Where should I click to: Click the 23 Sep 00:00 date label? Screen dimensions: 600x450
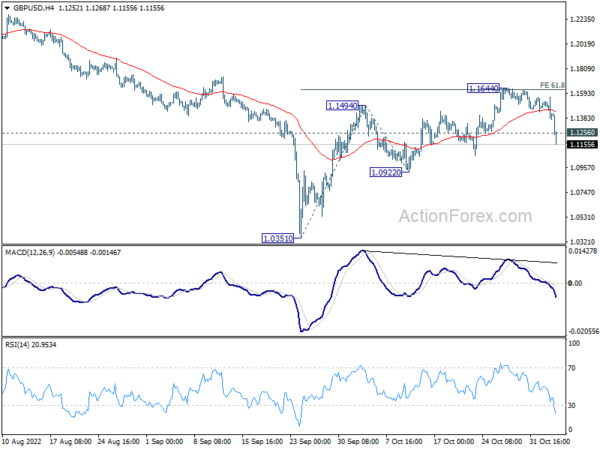click(x=310, y=442)
